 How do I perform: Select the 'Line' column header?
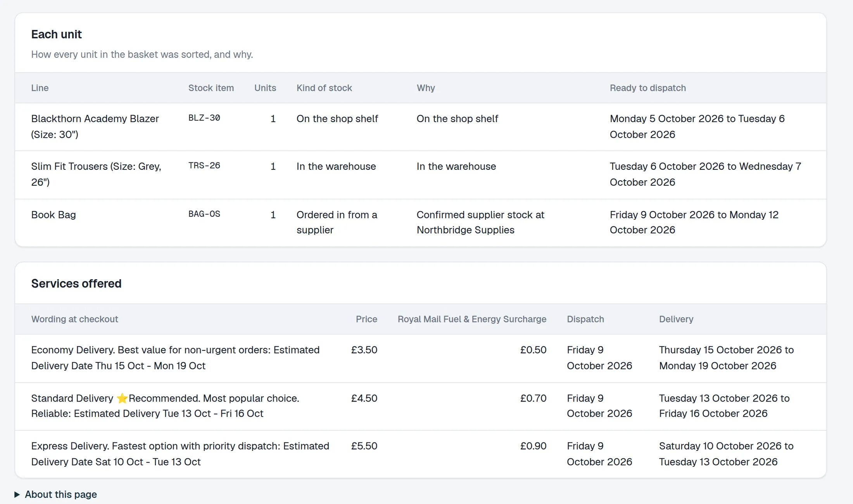[40, 88]
